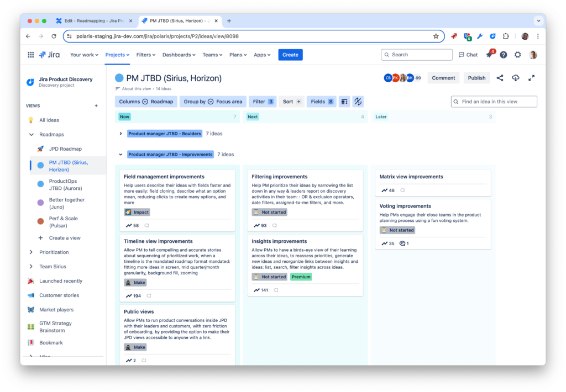
Task: Expand Product manager JTBD - Boulders group
Action: pyautogui.click(x=120, y=134)
